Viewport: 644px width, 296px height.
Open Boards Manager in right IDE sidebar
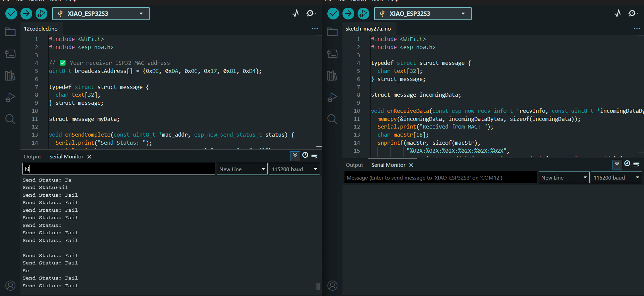(x=332, y=54)
